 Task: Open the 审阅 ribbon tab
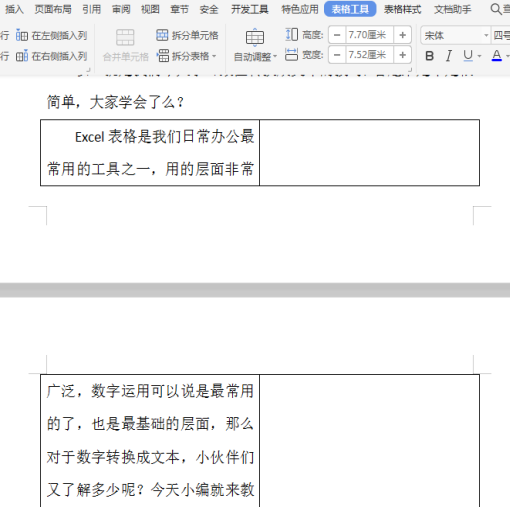(x=121, y=9)
